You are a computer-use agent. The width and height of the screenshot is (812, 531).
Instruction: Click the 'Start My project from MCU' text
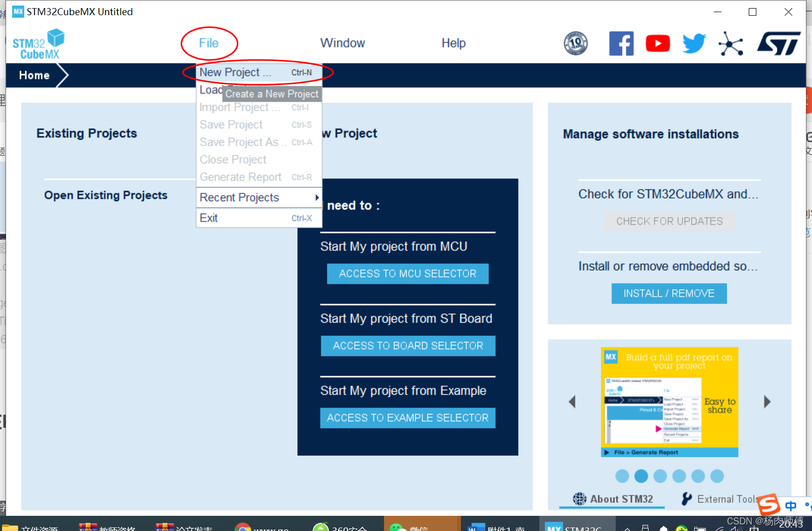(x=394, y=247)
